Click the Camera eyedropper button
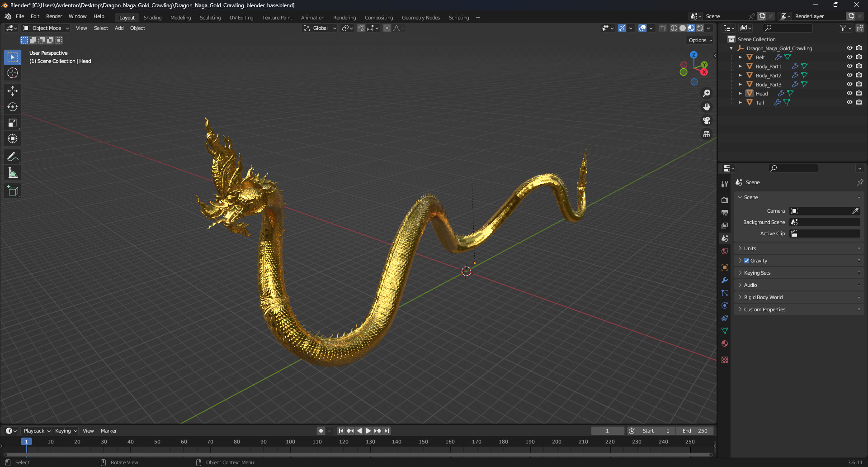Image resolution: width=868 pixels, height=467 pixels. point(855,211)
